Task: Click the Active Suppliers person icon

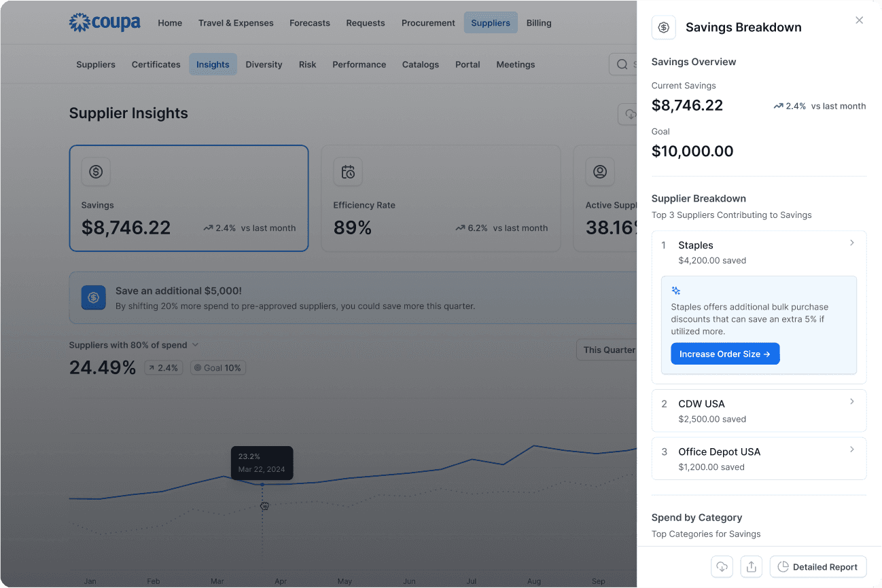Action: [600, 172]
